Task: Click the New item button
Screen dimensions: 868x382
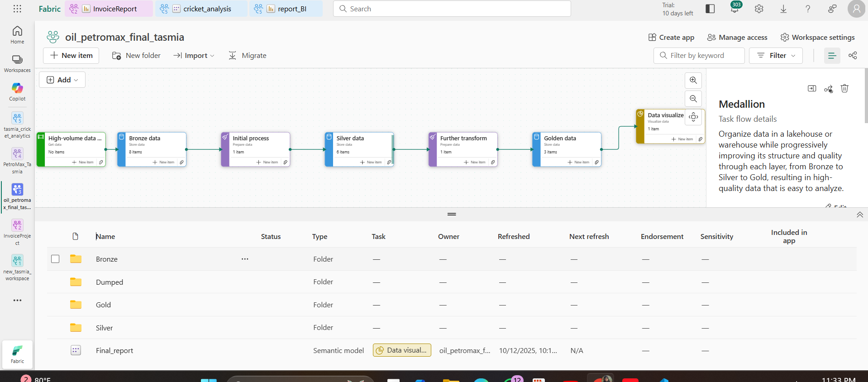Action: (71, 56)
